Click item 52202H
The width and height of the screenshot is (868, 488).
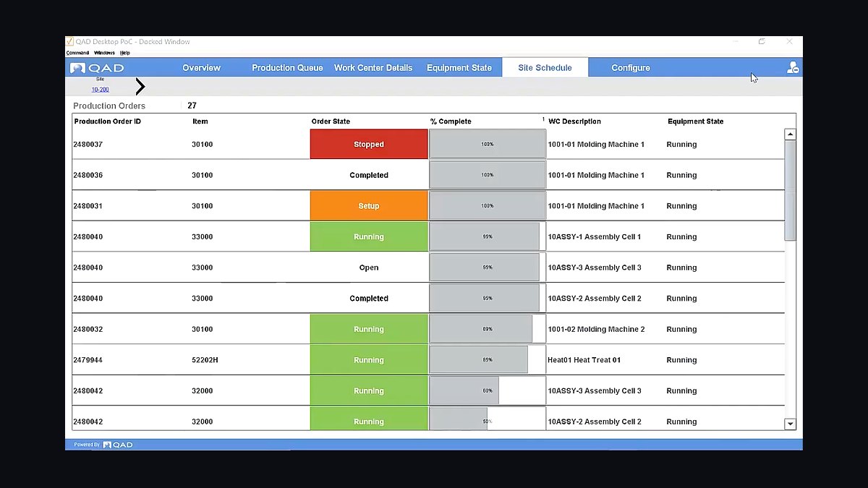205,360
